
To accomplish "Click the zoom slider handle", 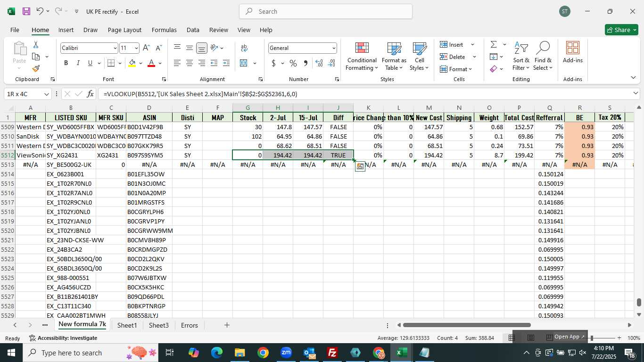I will (591, 338).
